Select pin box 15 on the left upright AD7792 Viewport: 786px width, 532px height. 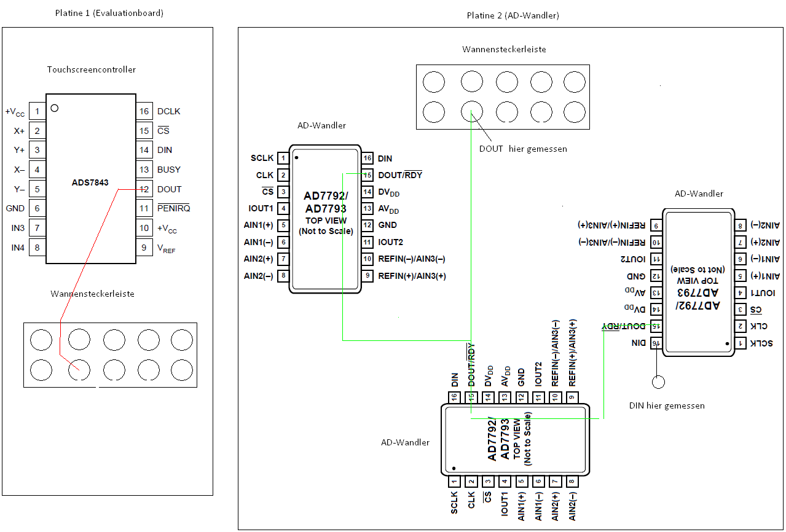tap(367, 175)
